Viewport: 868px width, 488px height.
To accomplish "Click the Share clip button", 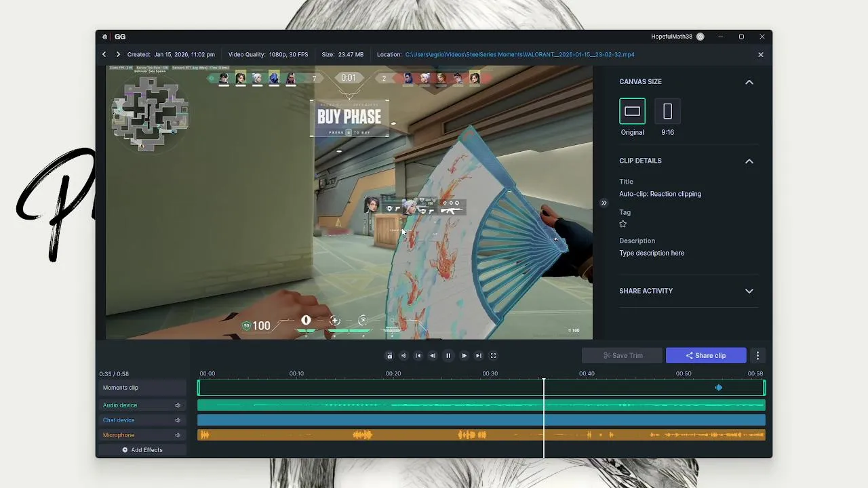I will (x=706, y=355).
